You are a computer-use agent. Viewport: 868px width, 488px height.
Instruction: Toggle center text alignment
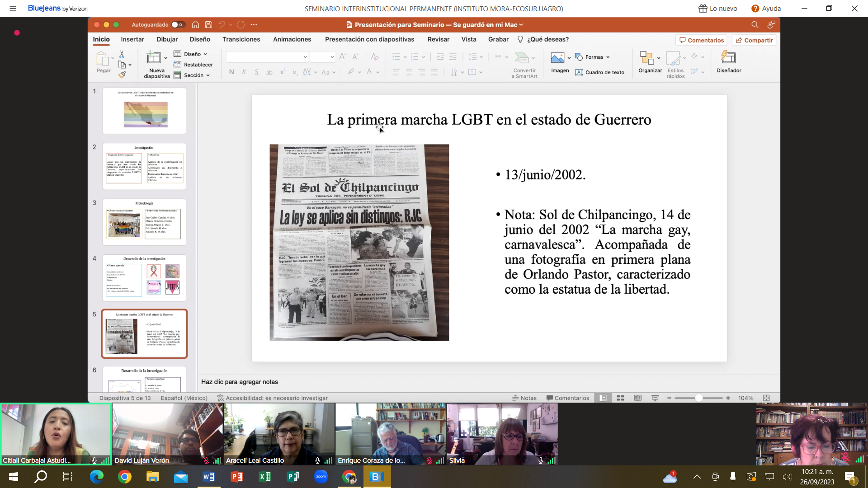pyautogui.click(x=409, y=72)
